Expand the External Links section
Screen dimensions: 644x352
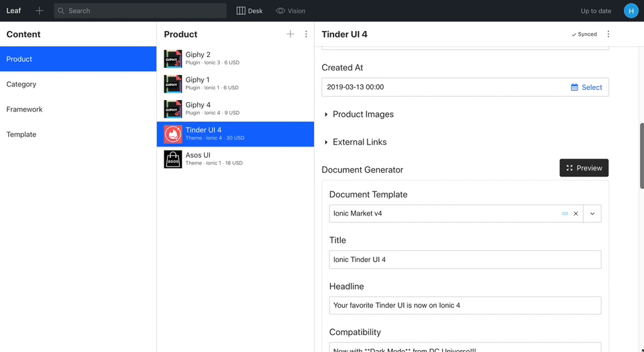356,142
